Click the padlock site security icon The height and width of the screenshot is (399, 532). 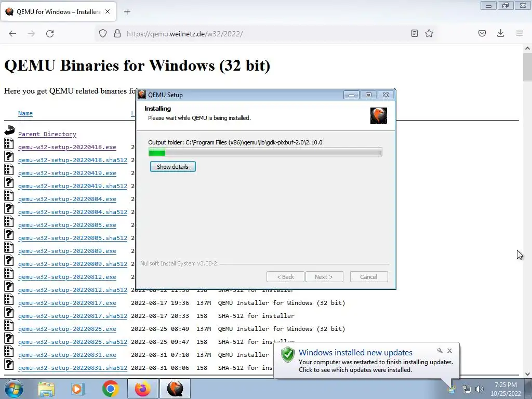click(x=117, y=34)
